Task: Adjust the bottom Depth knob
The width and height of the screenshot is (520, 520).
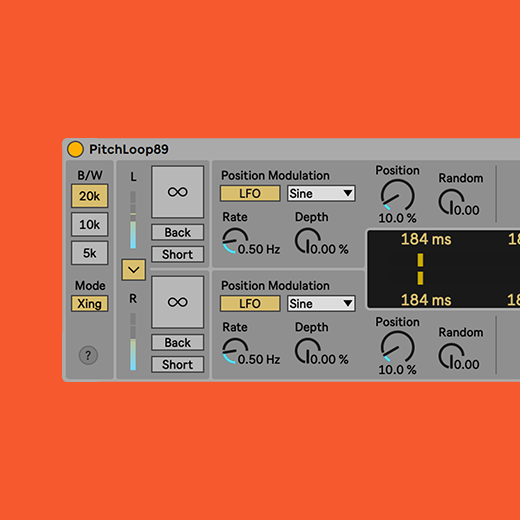Action: 307,351
